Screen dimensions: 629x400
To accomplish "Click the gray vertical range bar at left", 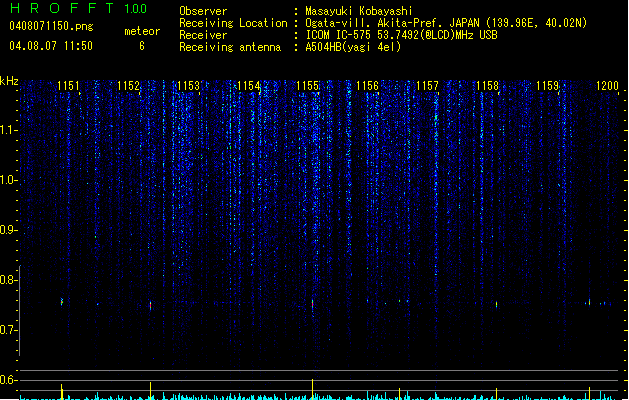I will [20, 311].
